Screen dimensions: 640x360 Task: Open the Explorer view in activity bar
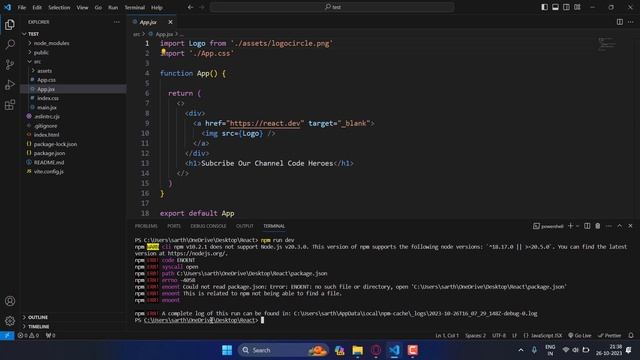(10, 25)
